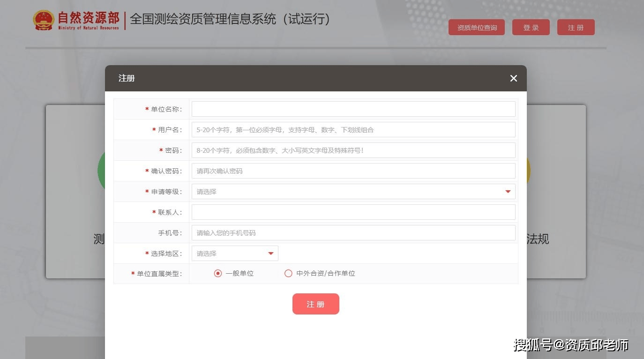This screenshot has height=359, width=644.
Task: Click the Ministry of Natural Resources emblem
Action: (x=44, y=20)
